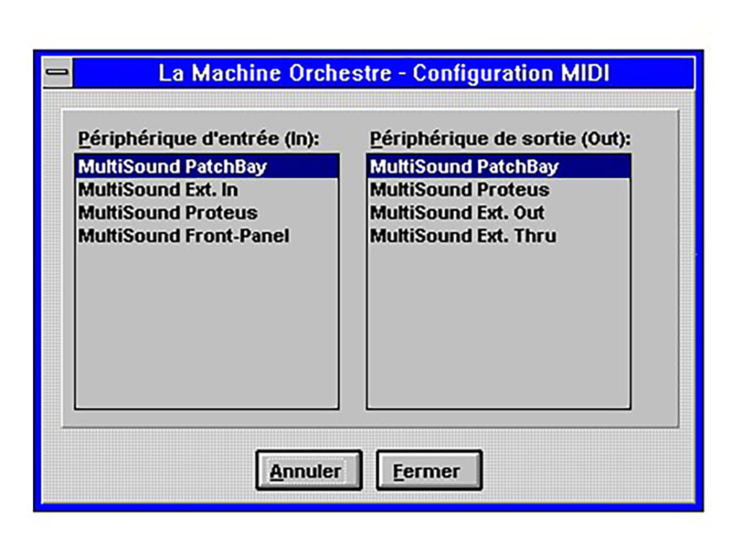The height and width of the screenshot is (560, 742).
Task: Open the window control menu box
Action: (57, 73)
